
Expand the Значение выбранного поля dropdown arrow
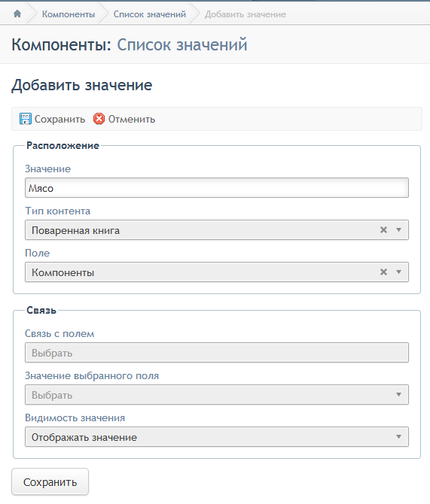(x=399, y=394)
